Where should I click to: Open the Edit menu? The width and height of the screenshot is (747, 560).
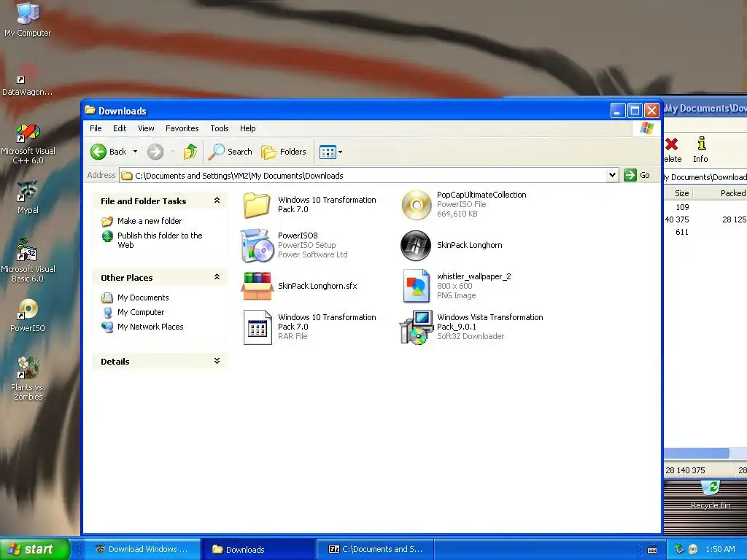tap(120, 128)
